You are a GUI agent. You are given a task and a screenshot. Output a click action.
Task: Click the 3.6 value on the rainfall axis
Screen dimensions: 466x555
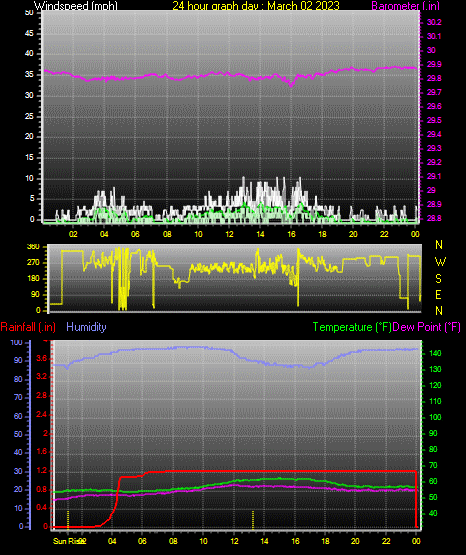click(x=42, y=359)
